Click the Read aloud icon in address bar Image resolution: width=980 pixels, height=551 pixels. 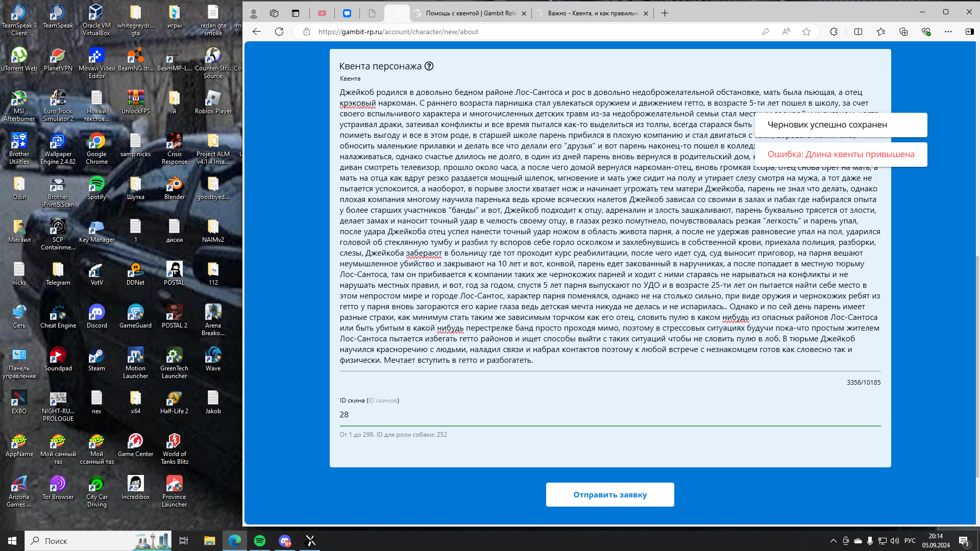pos(786,32)
